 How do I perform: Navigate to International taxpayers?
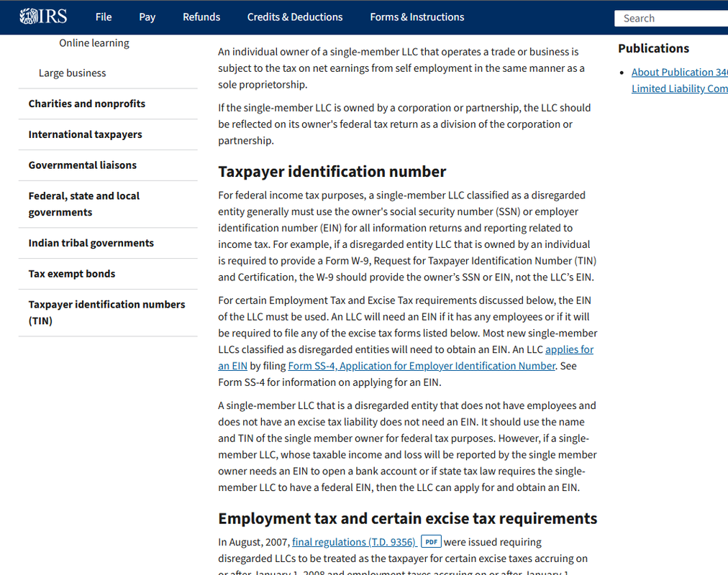click(x=86, y=134)
